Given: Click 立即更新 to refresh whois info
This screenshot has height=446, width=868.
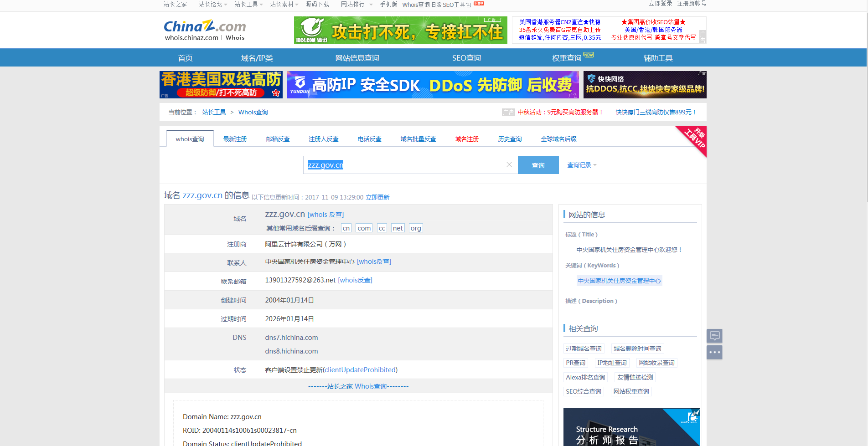Looking at the screenshot, I should (377, 197).
